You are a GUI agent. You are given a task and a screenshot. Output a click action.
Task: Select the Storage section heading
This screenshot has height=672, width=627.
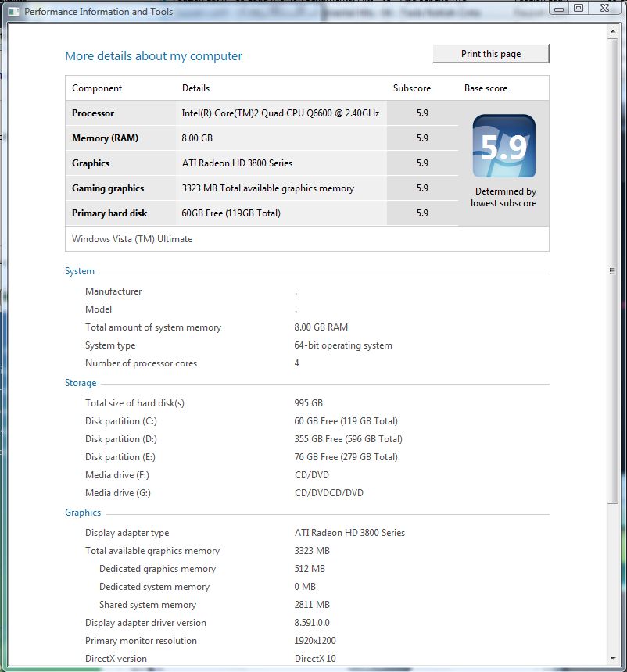(x=81, y=383)
